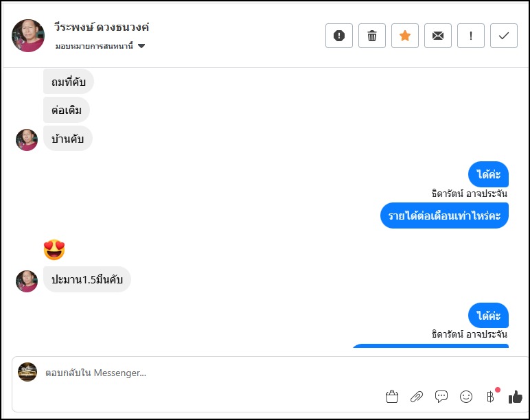Click the รายได้ต่อเดือนเท่าไหร่คะ sent message
This screenshot has height=420, width=530.
click(x=444, y=216)
